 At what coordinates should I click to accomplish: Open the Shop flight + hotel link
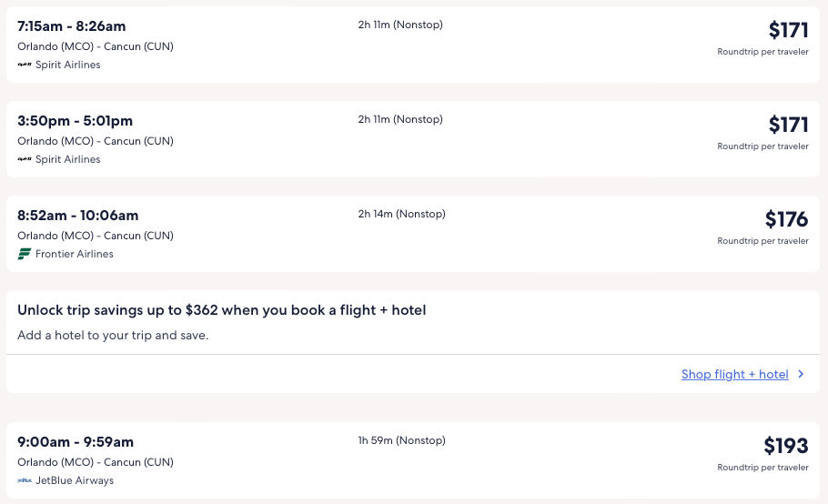pyautogui.click(x=734, y=375)
